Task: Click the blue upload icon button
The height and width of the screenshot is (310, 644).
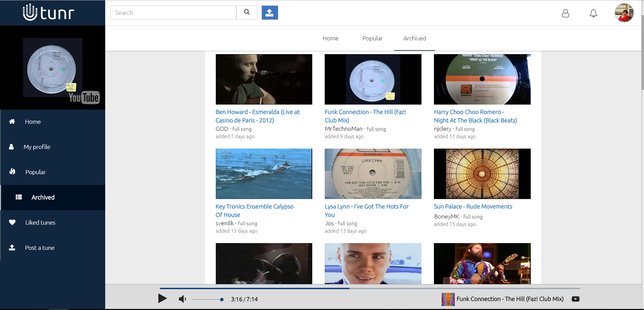Action: point(270,12)
